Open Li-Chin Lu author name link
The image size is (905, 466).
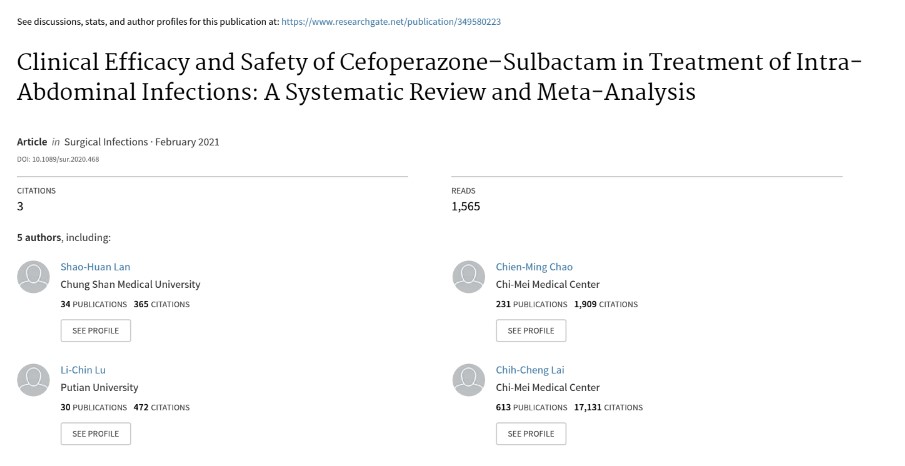coord(83,370)
